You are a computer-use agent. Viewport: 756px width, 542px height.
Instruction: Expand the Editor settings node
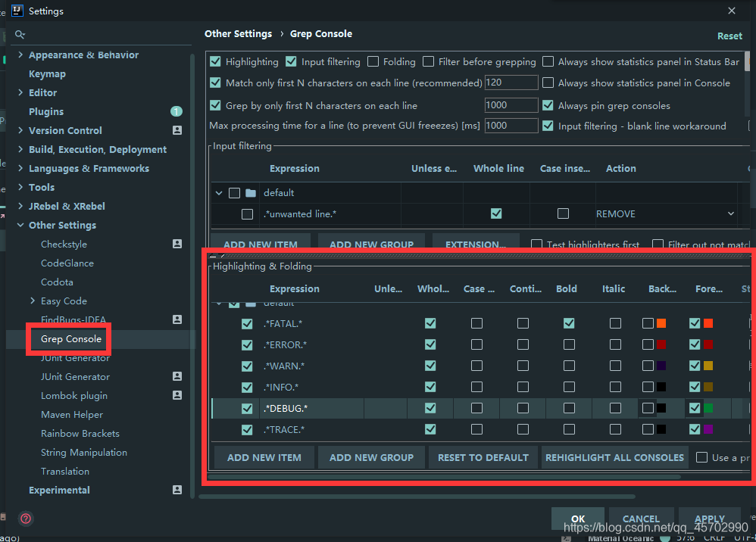point(20,92)
